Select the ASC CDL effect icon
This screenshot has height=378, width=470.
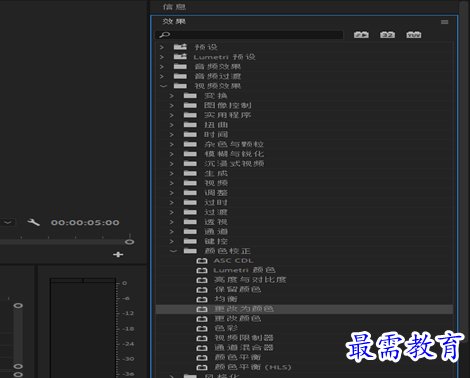tap(202, 261)
